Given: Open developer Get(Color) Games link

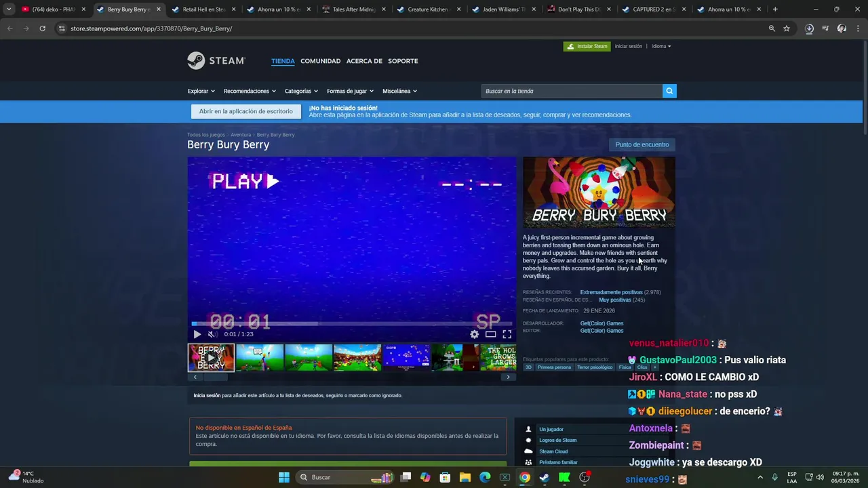Looking at the screenshot, I should [601, 323].
